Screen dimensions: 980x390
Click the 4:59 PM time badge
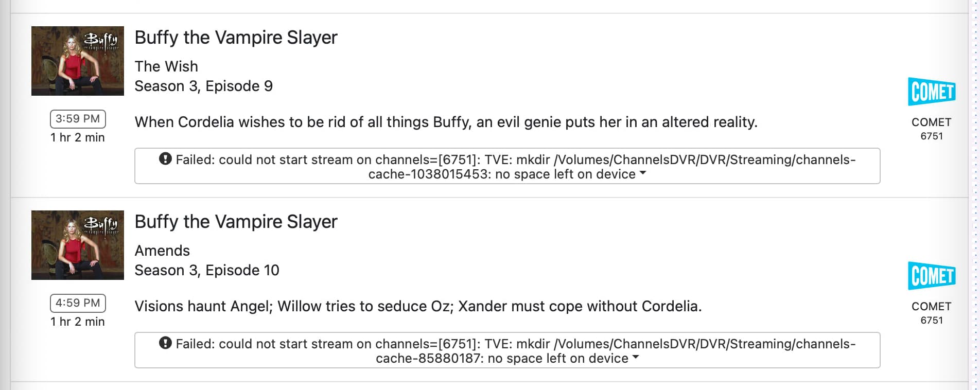(78, 303)
